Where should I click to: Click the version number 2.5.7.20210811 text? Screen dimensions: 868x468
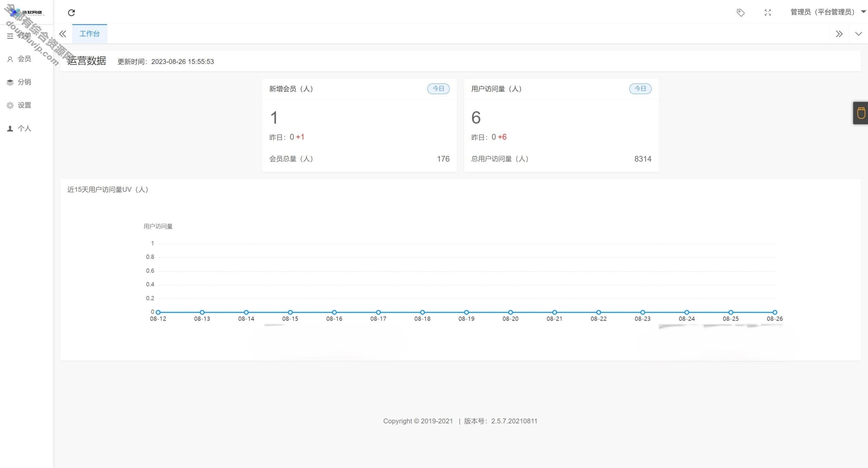point(514,421)
